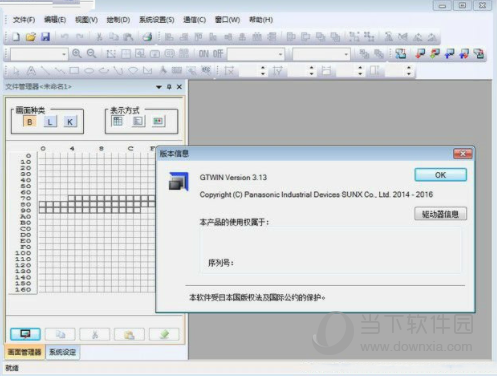The image size is (497, 376).
Task: Click the Redo arrow in the toolbar
Action: [x=79, y=37]
